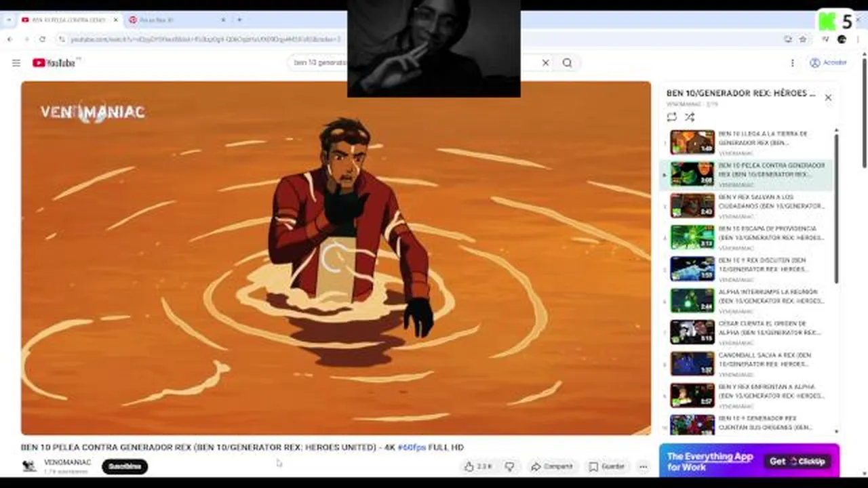Go forward in browser history

[x=26, y=39]
